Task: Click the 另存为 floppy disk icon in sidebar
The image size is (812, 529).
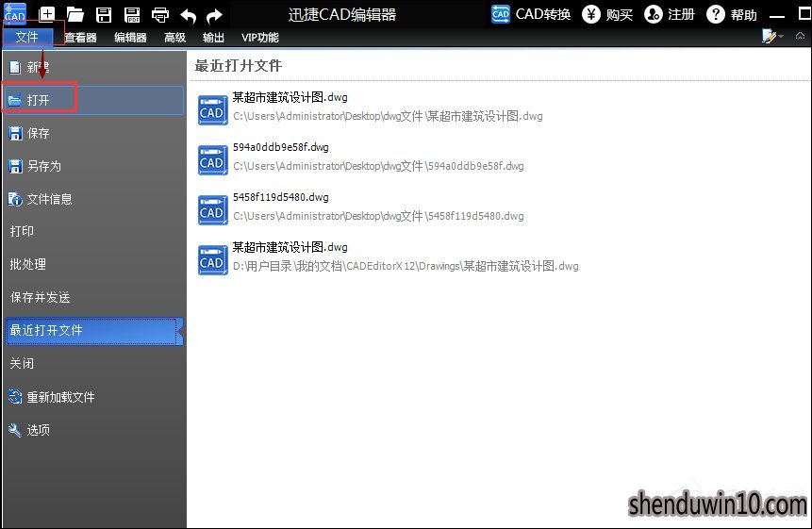Action: (15, 166)
